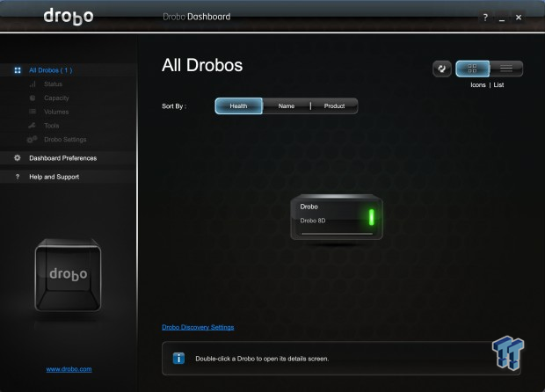Viewport: 545px width, 392px height.
Task: Click the green health indicator light
Action: click(371, 217)
